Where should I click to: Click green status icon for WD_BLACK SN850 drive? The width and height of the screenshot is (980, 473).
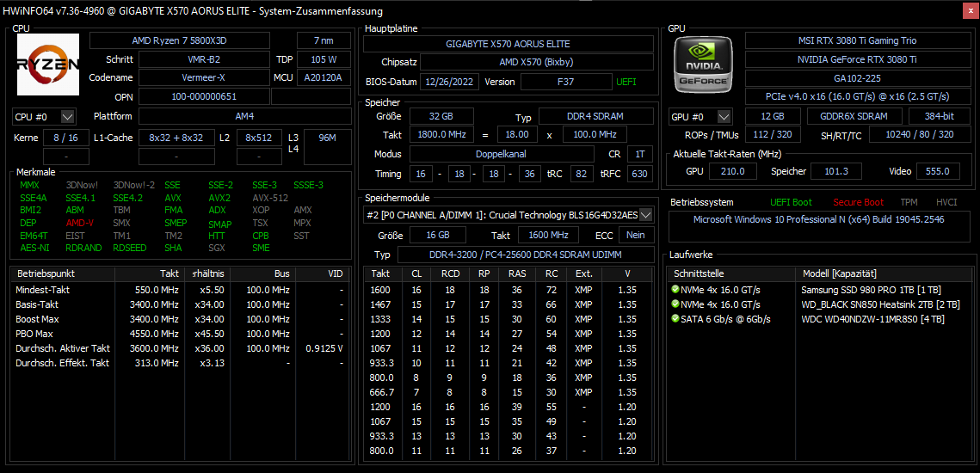[x=675, y=304]
